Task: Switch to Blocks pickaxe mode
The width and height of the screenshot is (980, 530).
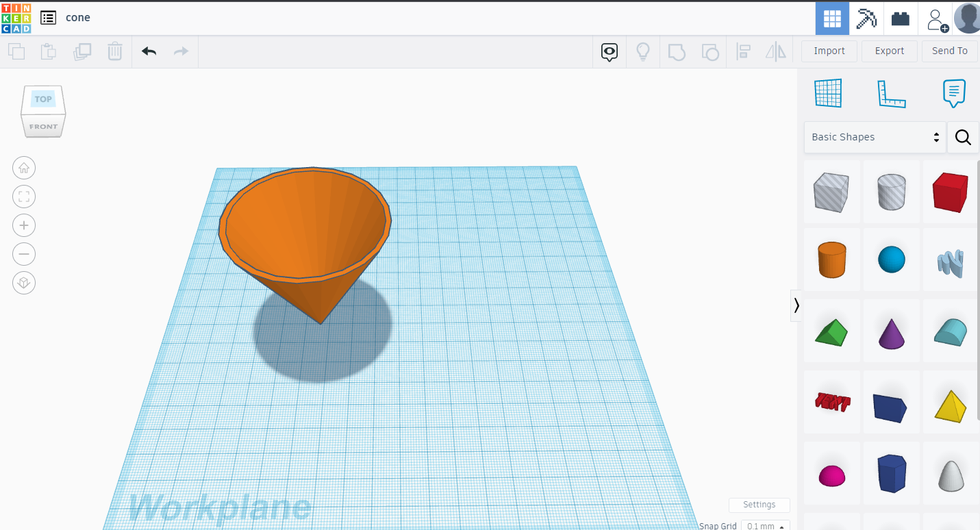Action: (866, 18)
